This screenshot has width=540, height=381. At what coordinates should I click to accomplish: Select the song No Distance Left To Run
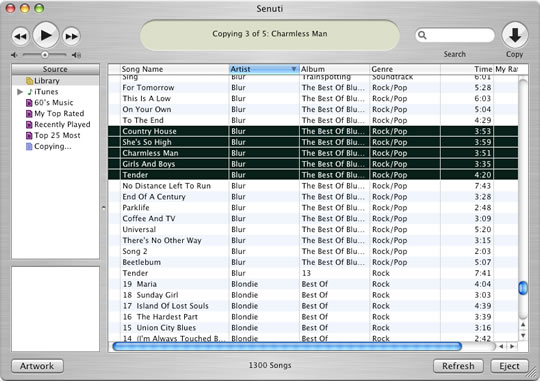point(313,186)
